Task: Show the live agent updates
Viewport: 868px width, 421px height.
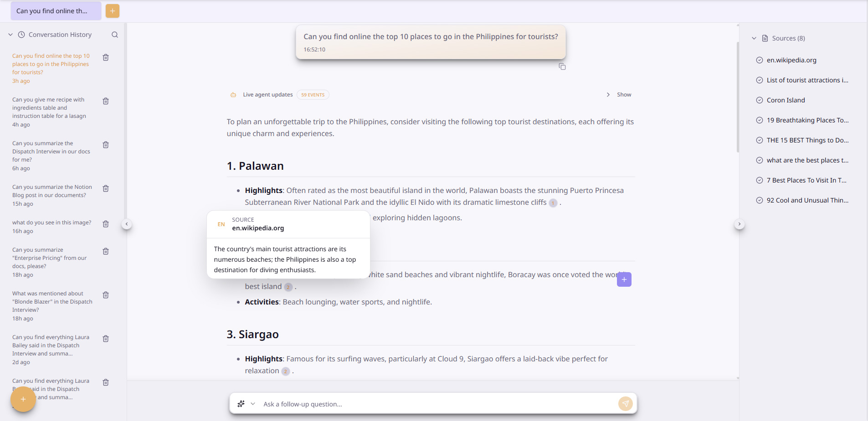Action: (x=619, y=95)
